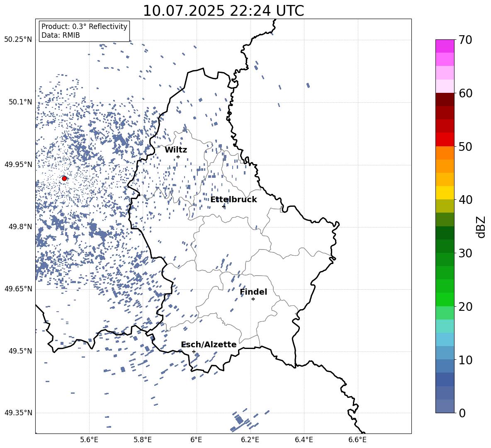Click the yellow colorbar segment above 40
The image size is (491, 448).
[445, 193]
